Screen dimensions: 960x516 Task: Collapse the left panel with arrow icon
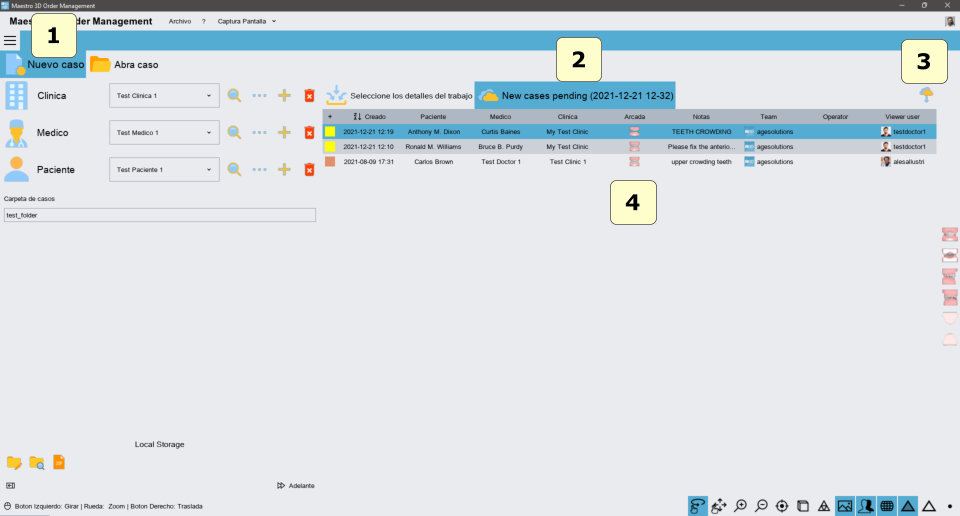10,485
